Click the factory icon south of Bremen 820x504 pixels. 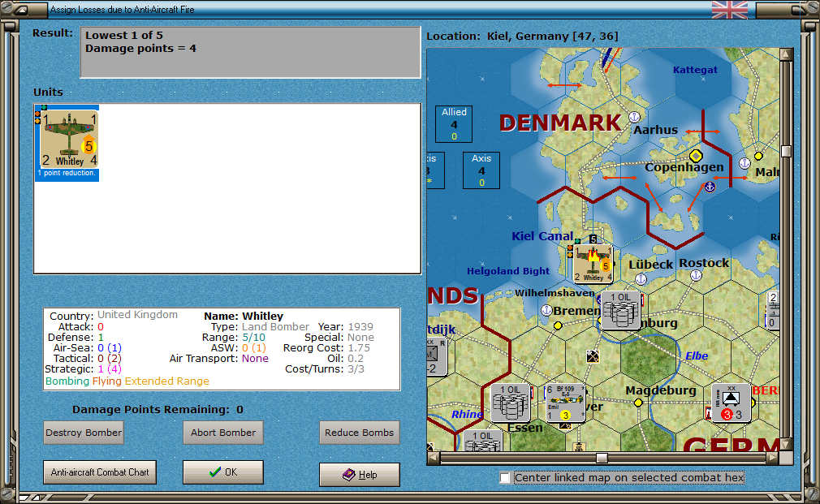coord(593,356)
